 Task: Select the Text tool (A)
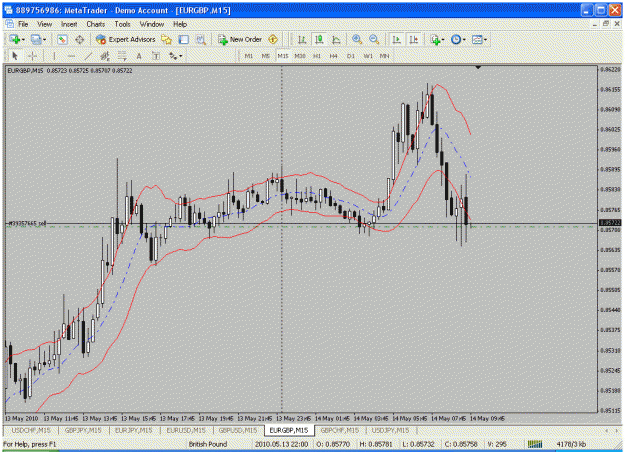139,56
